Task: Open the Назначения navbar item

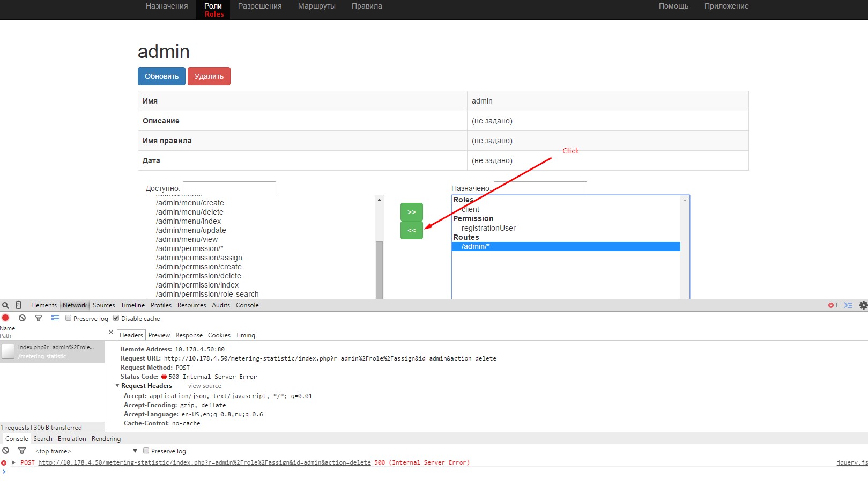Action: [x=167, y=6]
